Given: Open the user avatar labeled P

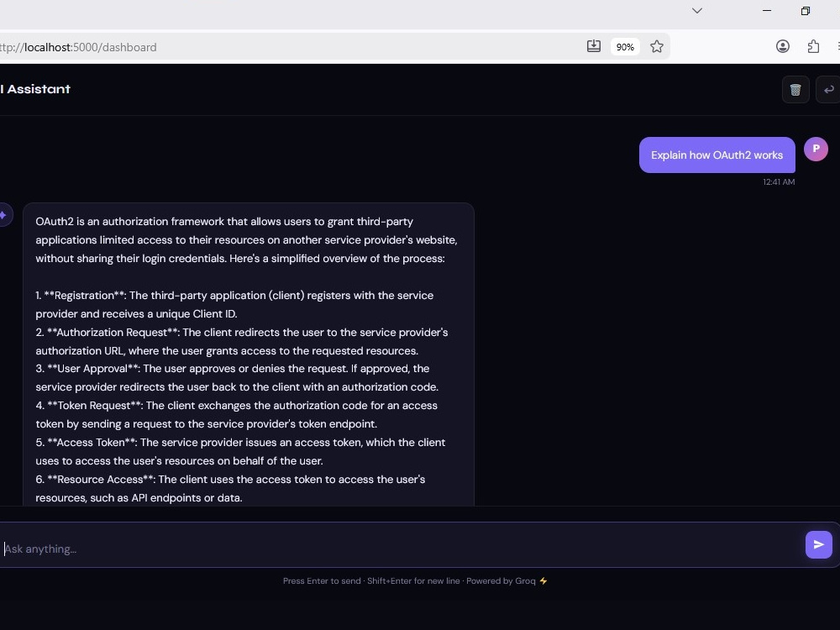Looking at the screenshot, I should click(x=816, y=149).
